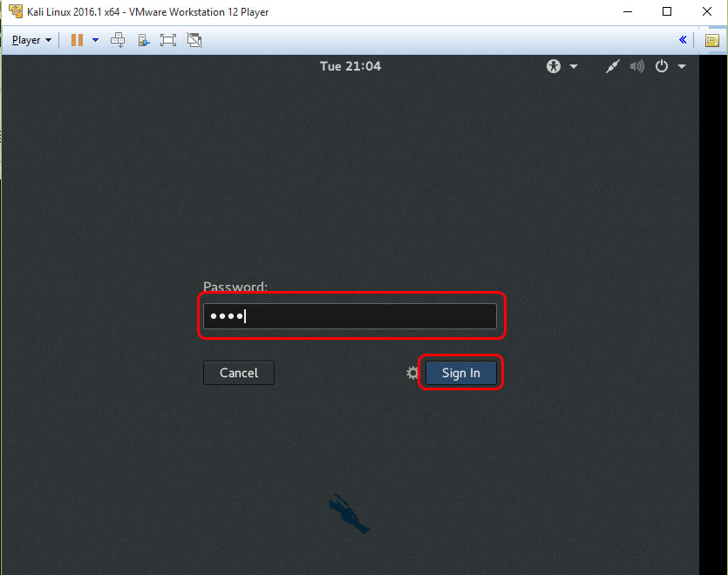
Task: Minimize the VMware Player window
Action: (x=628, y=11)
